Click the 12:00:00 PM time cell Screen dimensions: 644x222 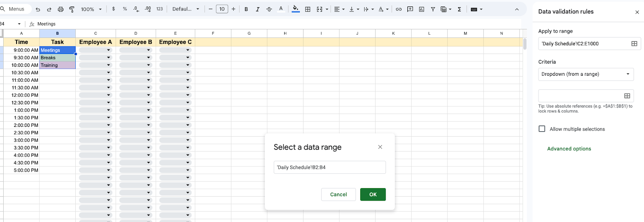21,95
